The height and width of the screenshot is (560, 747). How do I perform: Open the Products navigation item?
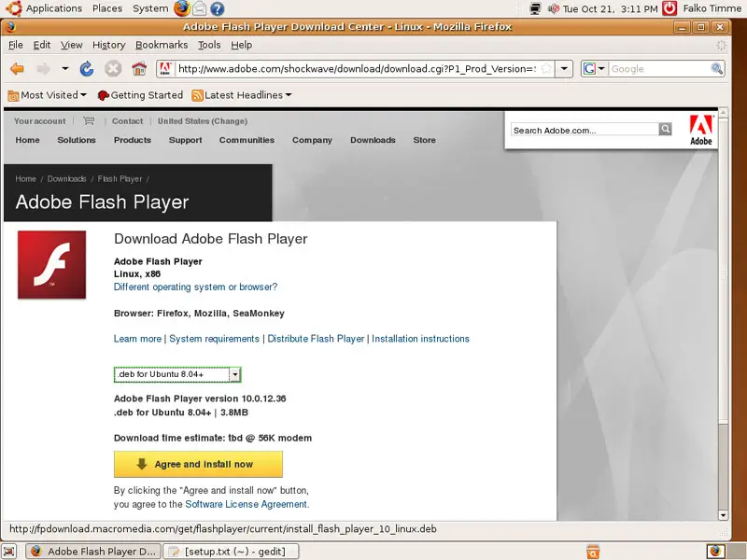pyautogui.click(x=133, y=140)
